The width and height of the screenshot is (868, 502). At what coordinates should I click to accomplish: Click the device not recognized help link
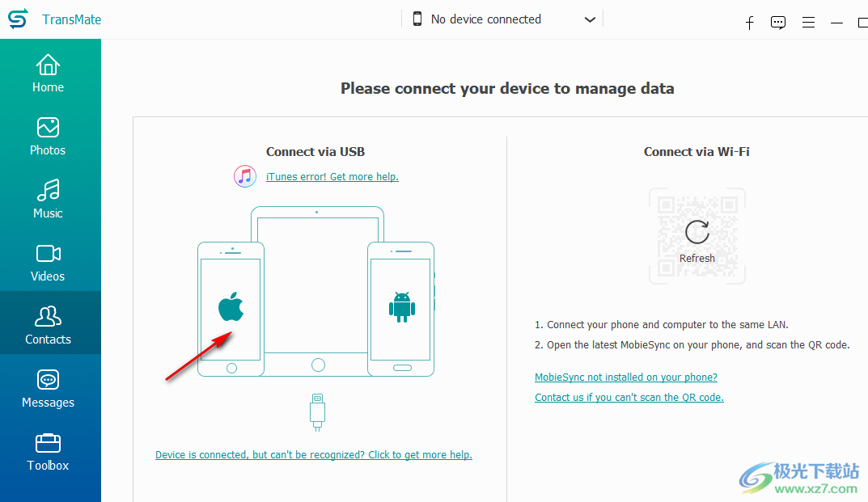[x=313, y=454]
